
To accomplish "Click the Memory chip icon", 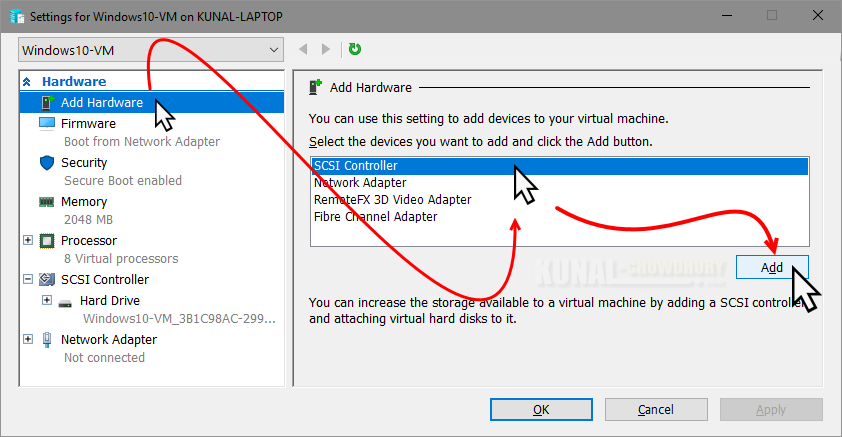I will pos(47,202).
